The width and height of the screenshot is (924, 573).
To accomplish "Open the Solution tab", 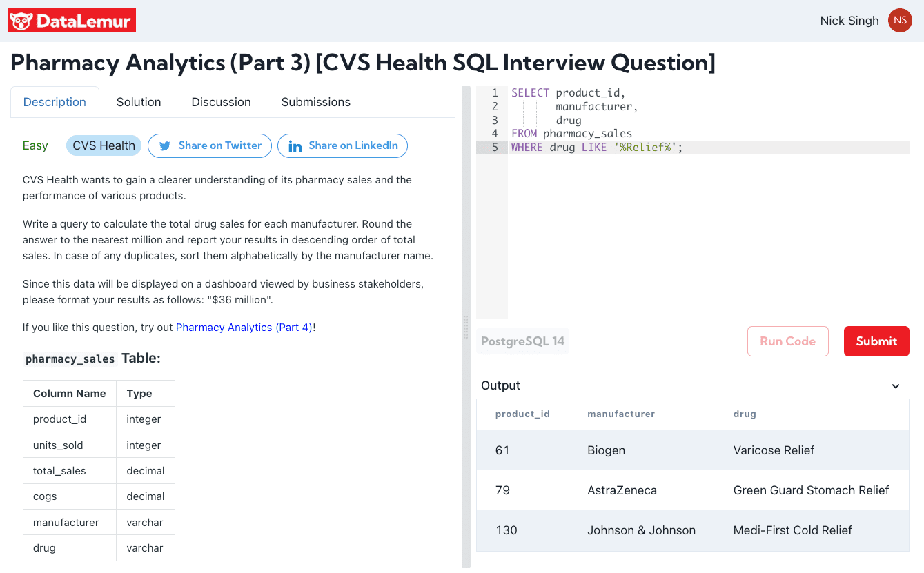I will (139, 102).
